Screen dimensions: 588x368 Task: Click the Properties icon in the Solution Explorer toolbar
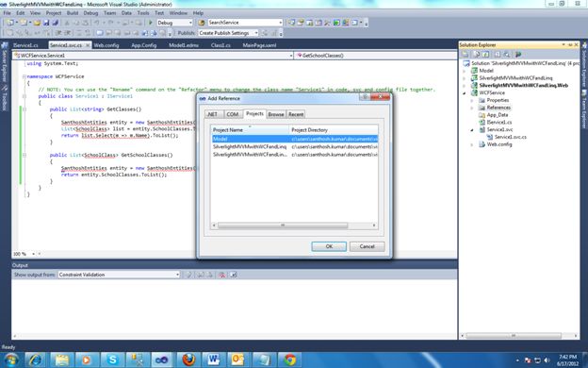click(x=465, y=55)
